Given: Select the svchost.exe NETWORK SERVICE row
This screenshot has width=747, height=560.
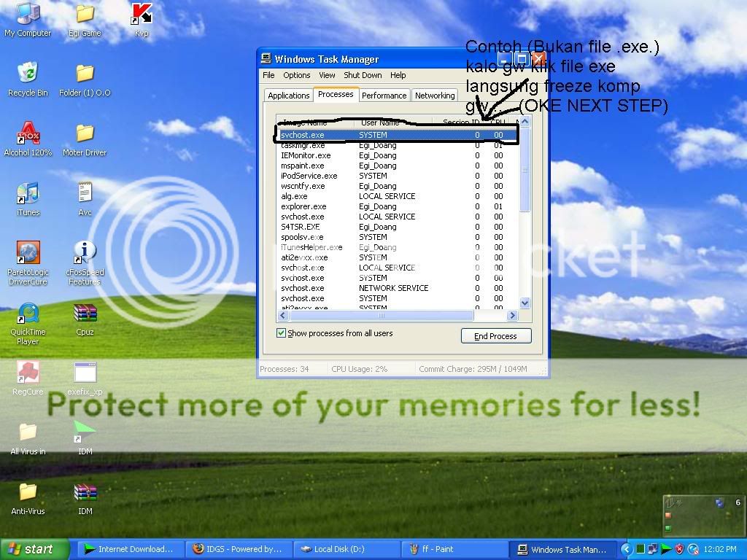Looking at the screenshot, I should pyautogui.click(x=398, y=288).
